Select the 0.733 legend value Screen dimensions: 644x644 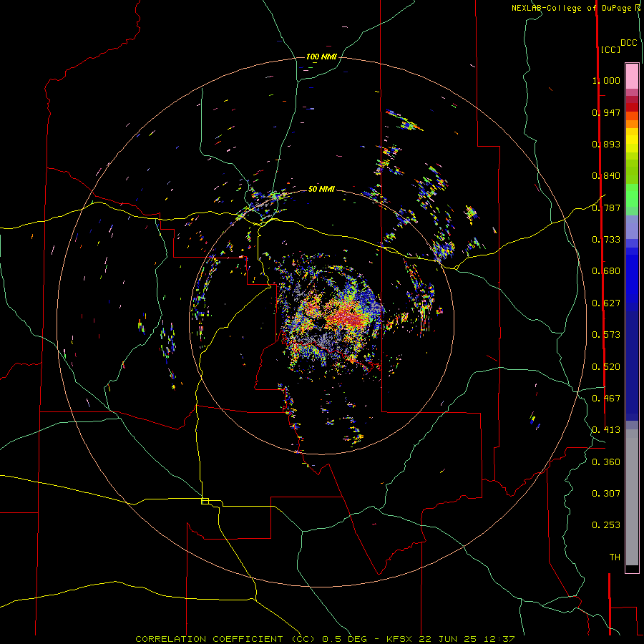pyautogui.click(x=606, y=240)
